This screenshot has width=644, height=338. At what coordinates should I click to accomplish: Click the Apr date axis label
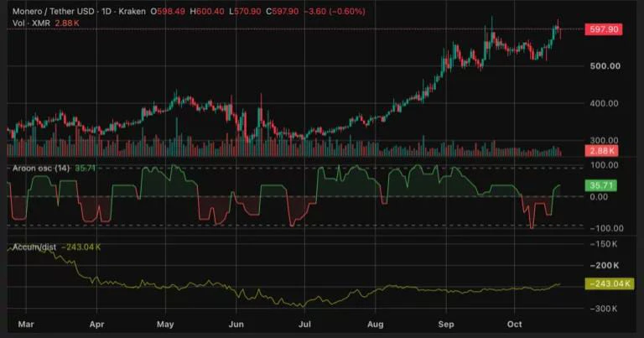pos(96,325)
